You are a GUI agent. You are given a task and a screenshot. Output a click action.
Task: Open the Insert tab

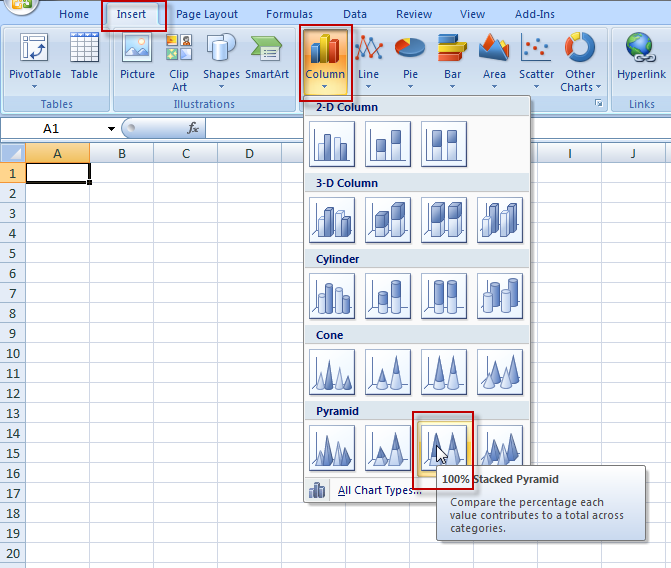[x=131, y=14]
